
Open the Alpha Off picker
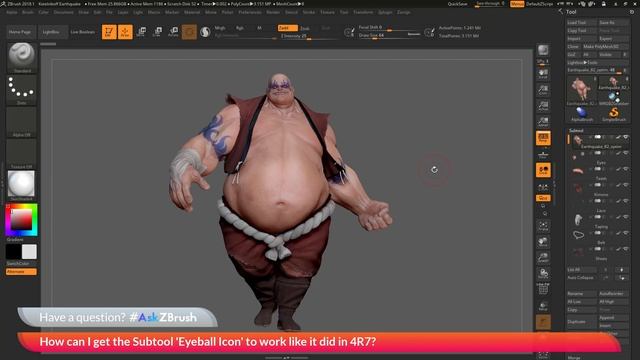21,122
